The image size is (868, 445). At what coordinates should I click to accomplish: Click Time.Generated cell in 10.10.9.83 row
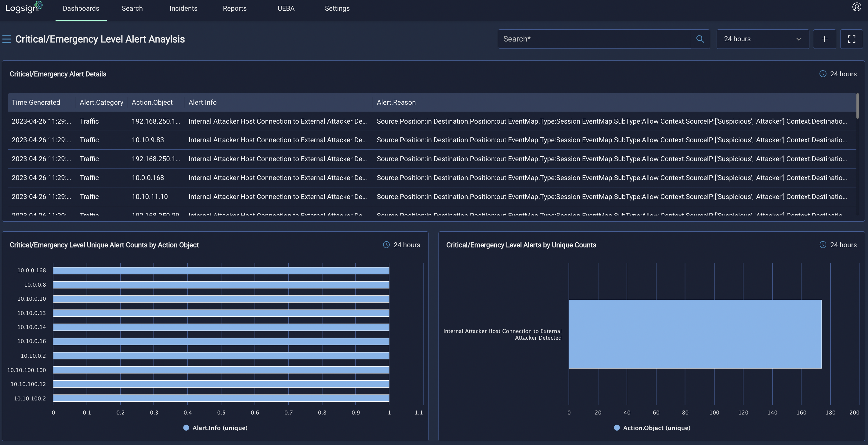(x=42, y=140)
